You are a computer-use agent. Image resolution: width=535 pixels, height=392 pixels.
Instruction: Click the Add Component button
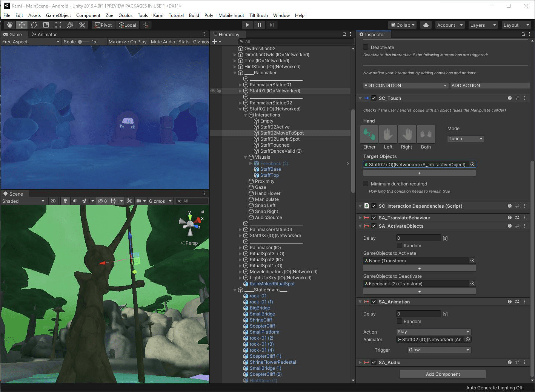click(443, 374)
